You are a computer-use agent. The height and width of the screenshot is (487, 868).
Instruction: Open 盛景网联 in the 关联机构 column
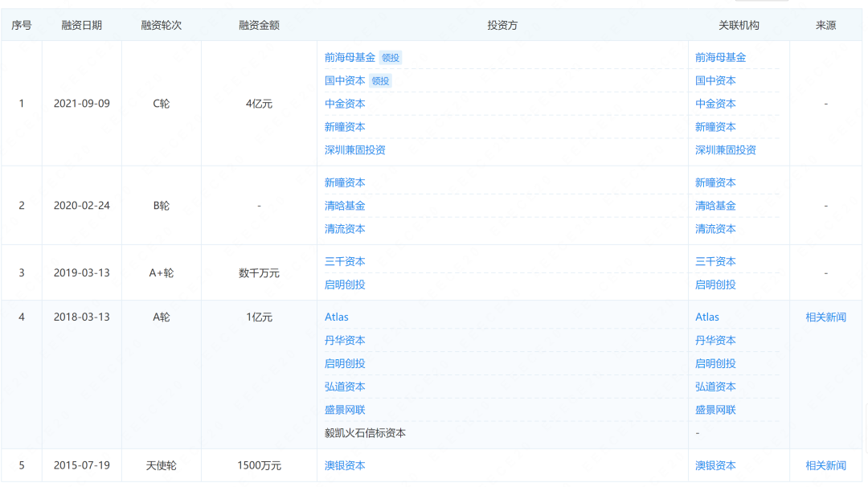click(715, 410)
